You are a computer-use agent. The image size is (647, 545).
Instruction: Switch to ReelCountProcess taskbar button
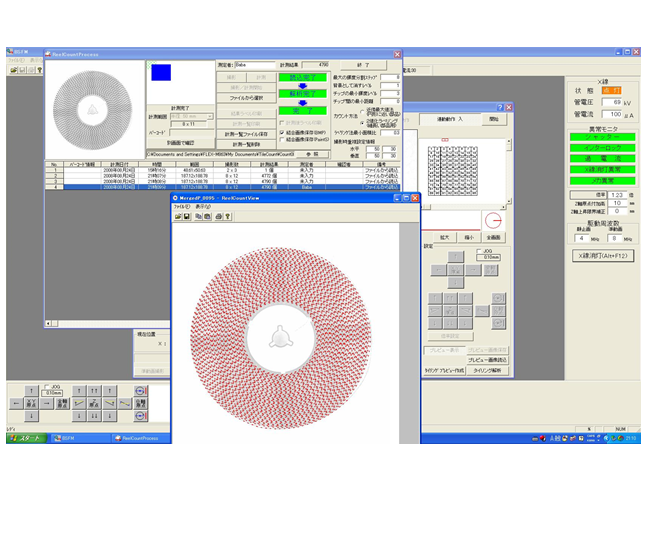tap(141, 438)
